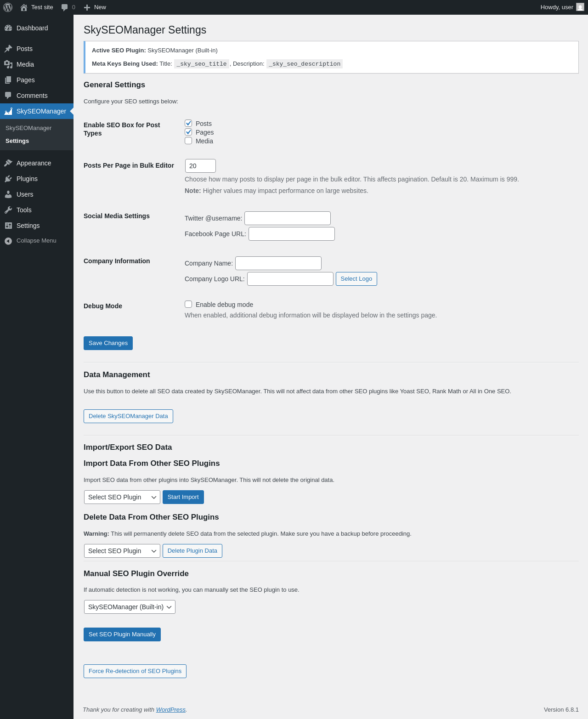Screen dimensions: 588x719
Task: Click the Dashboard gauge icon
Action: (x=8, y=28)
